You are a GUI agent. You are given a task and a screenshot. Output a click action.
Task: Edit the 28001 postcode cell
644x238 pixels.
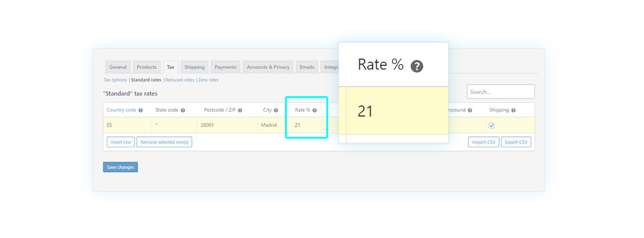click(x=227, y=125)
